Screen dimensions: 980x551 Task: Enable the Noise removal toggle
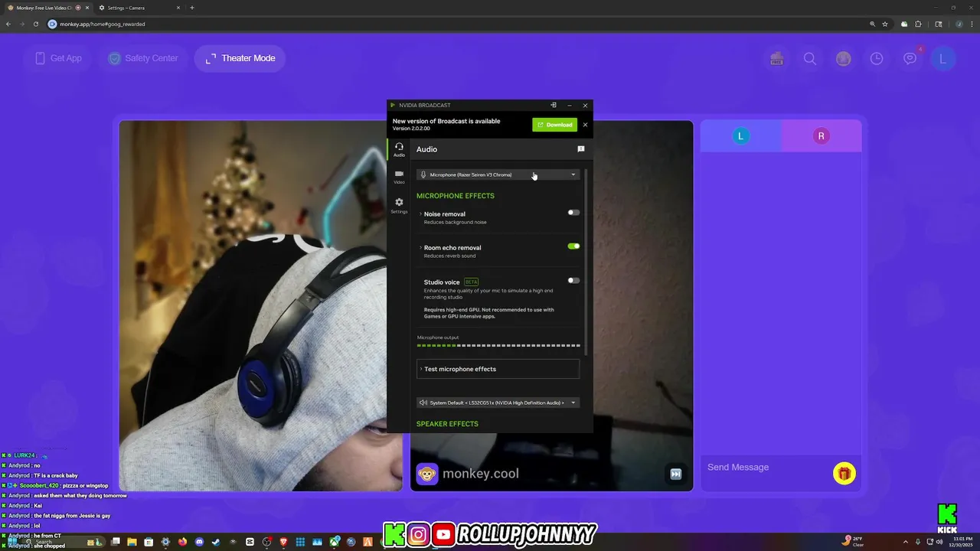click(573, 213)
